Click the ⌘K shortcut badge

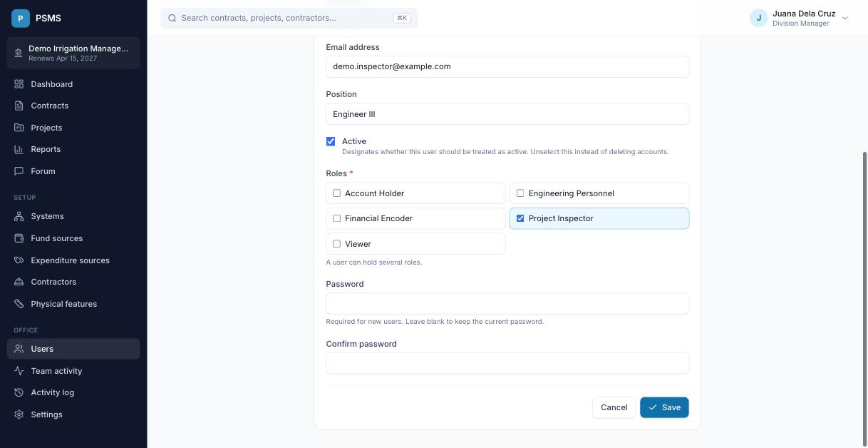click(x=402, y=18)
